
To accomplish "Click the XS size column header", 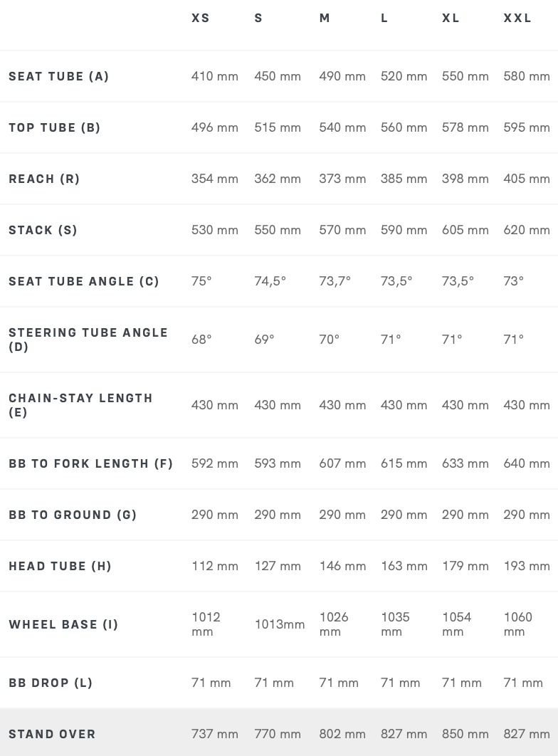I will (201, 19).
